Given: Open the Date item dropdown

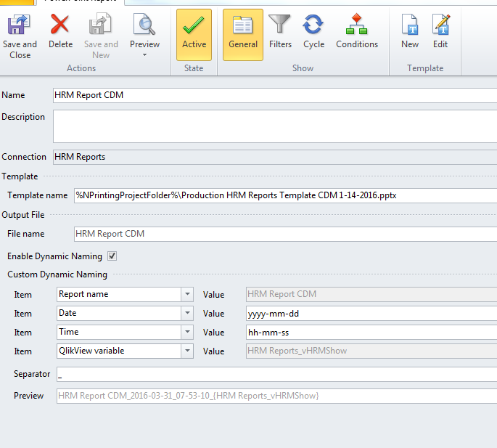Looking at the screenshot, I should [x=187, y=313].
